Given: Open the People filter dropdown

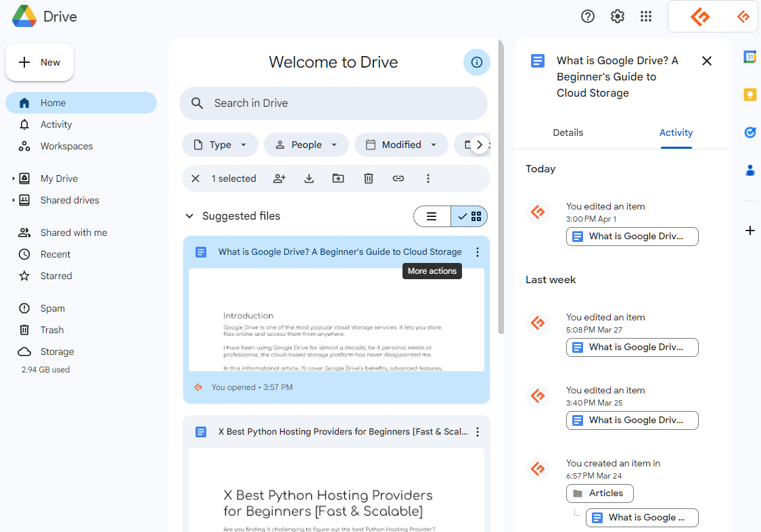Looking at the screenshot, I should pyautogui.click(x=306, y=145).
